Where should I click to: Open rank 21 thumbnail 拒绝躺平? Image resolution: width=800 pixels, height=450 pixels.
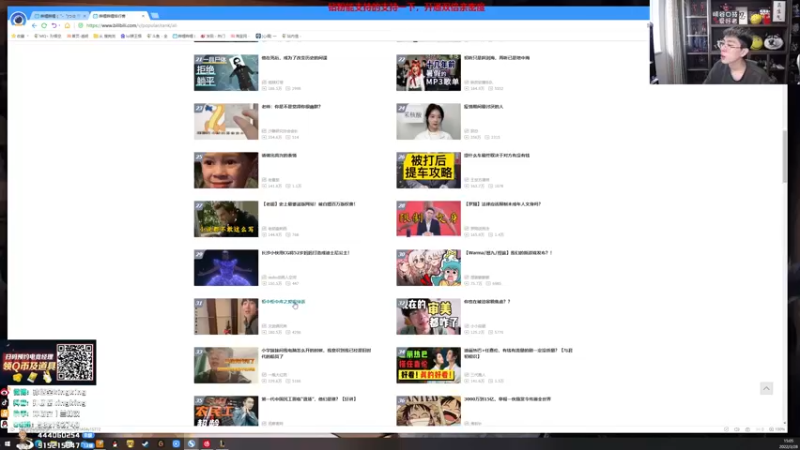point(226,72)
